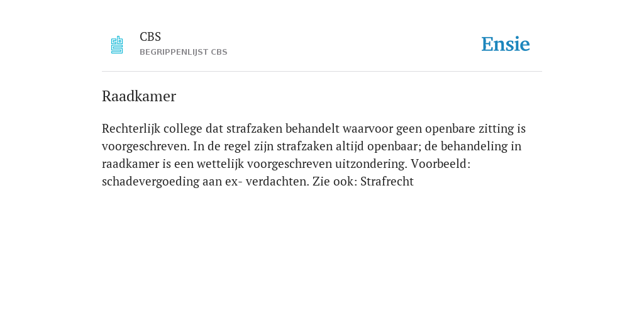The image size is (644, 322).
Task: Click the 'Zie ook:' text
Action: [335, 182]
